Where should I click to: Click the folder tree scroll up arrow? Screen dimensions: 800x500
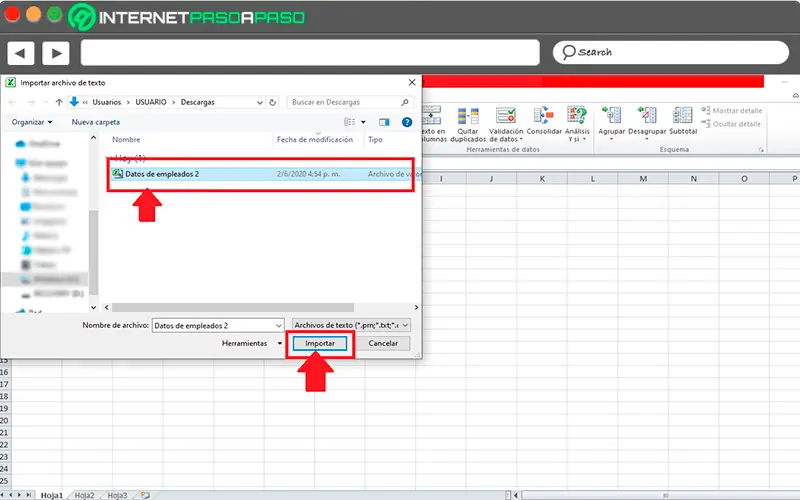[93, 138]
